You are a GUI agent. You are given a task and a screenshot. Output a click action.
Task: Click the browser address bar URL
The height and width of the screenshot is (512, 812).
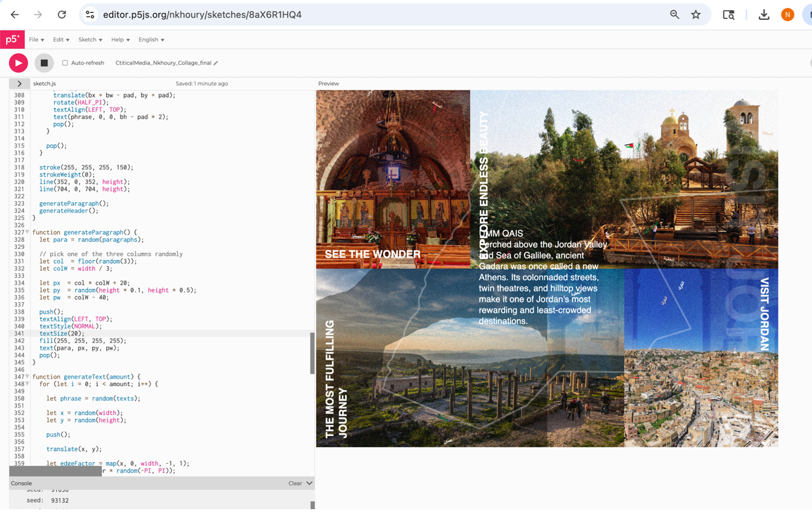pos(202,15)
